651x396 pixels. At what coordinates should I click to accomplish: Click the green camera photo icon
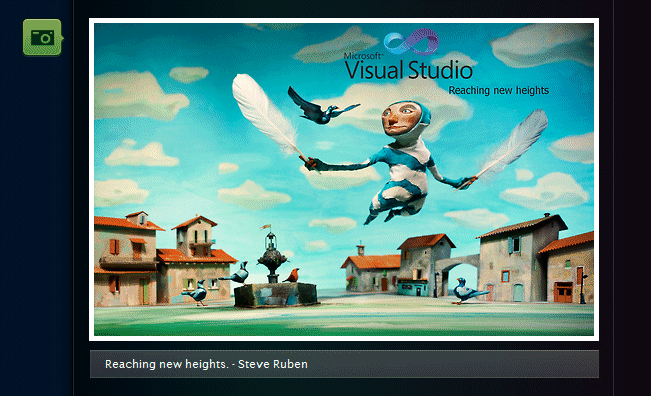[x=42, y=37]
